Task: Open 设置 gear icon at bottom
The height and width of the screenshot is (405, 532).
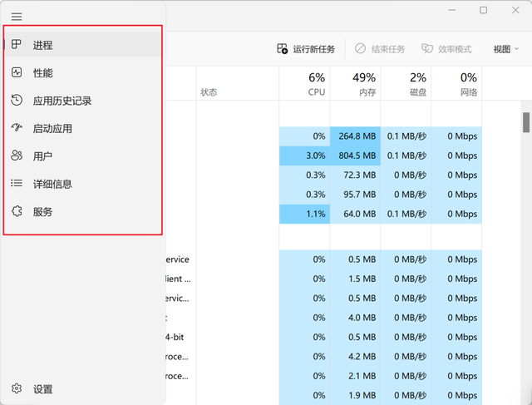Action: 17,388
